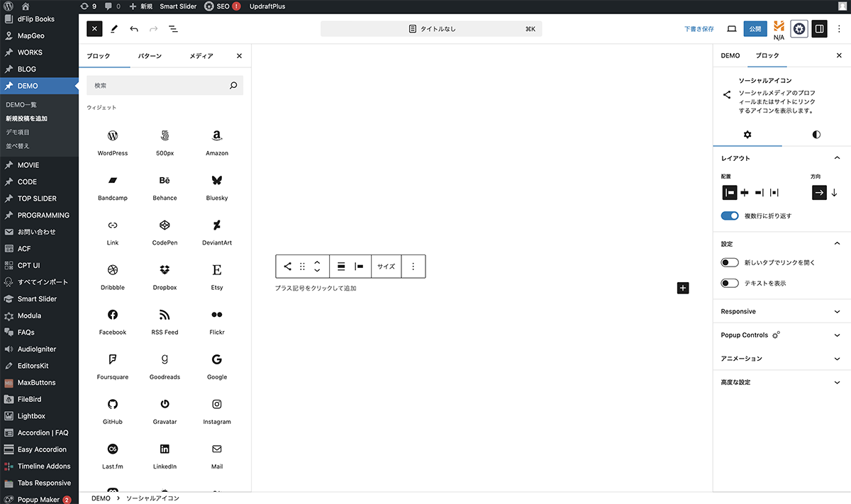Click black plus button to add icon

pyautogui.click(x=683, y=288)
